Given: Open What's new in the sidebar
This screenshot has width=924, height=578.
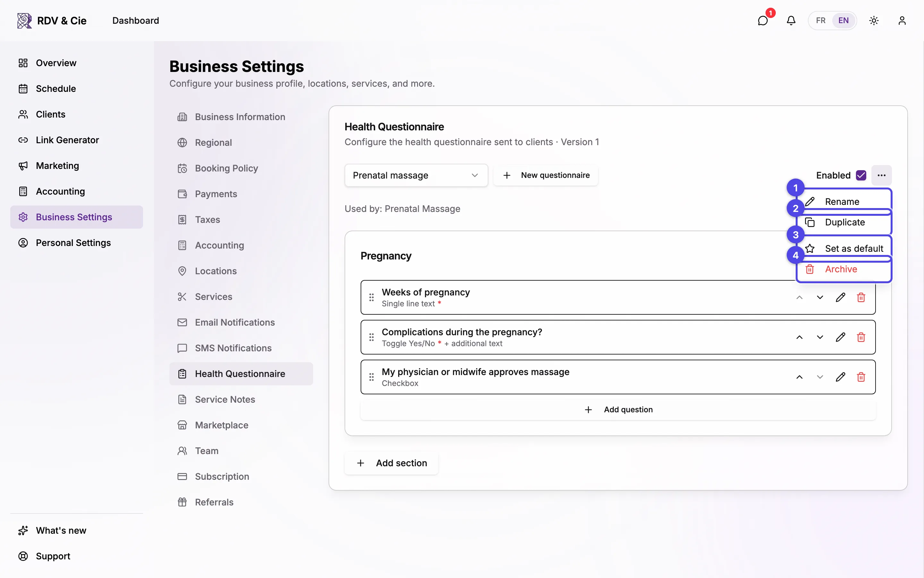Looking at the screenshot, I should 77,530.
